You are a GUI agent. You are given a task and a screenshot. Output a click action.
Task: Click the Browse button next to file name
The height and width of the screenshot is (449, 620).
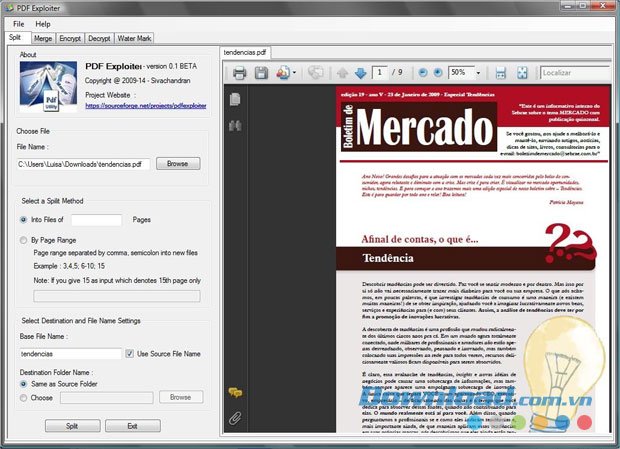click(177, 164)
